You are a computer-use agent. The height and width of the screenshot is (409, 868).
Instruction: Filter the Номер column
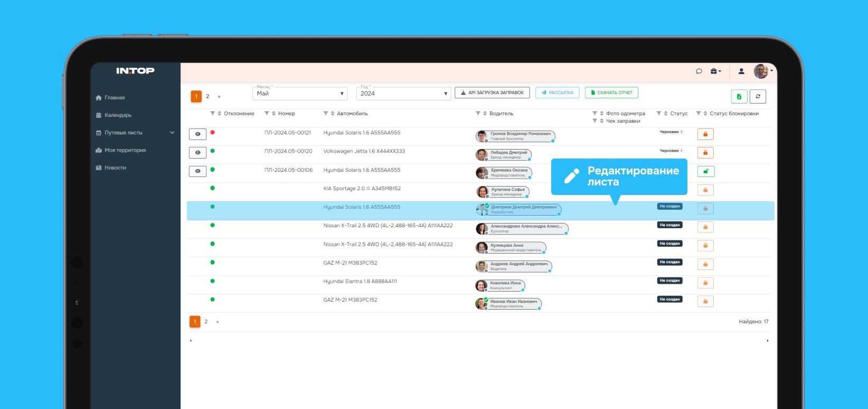click(267, 114)
